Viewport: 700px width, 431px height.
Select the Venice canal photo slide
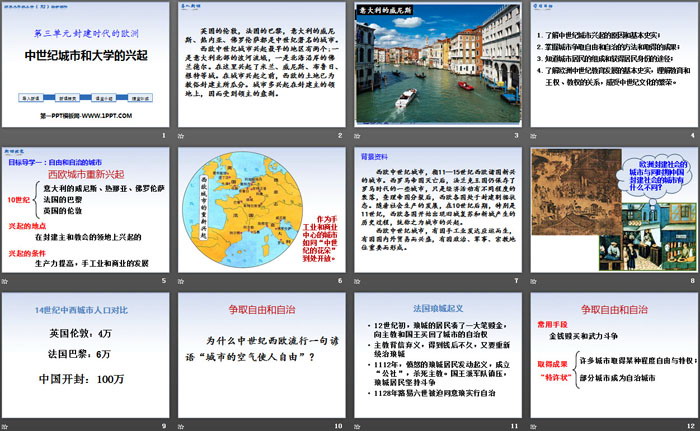click(x=436, y=63)
